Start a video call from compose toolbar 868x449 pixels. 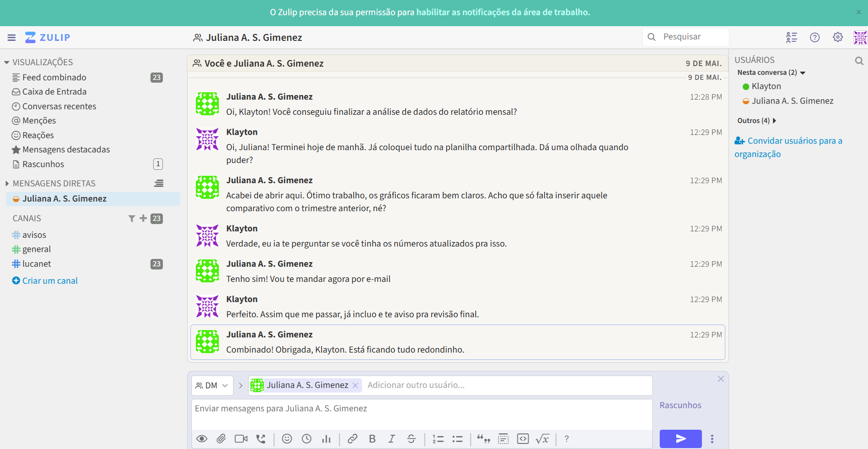[241, 439]
